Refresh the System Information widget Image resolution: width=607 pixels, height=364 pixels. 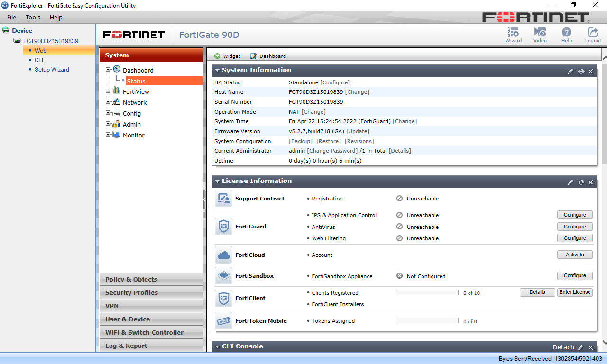581,71
